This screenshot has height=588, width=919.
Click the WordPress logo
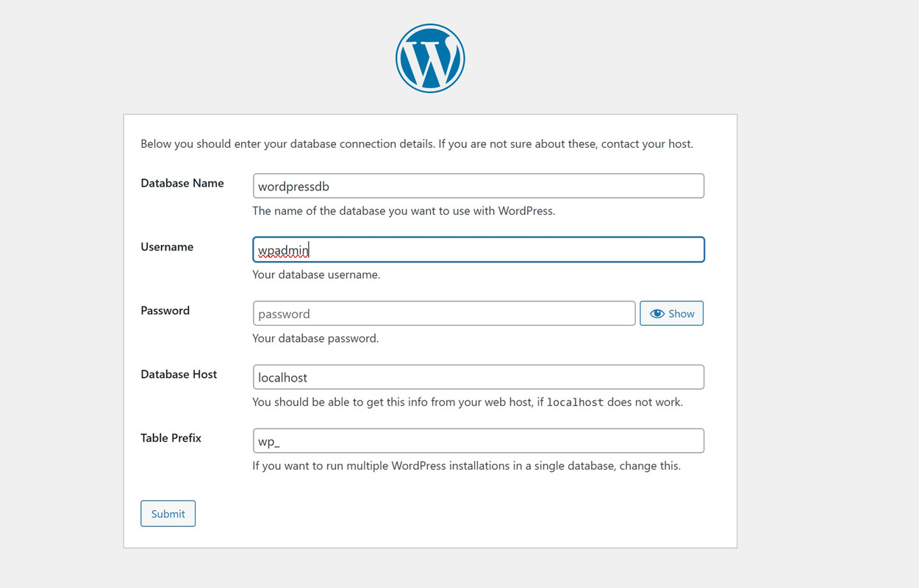click(430, 59)
